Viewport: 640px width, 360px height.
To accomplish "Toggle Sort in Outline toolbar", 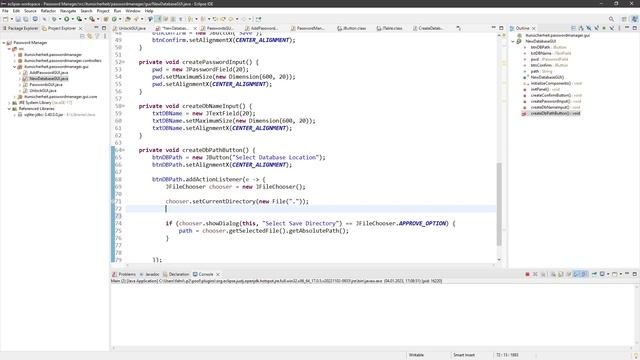I will 581,28.
